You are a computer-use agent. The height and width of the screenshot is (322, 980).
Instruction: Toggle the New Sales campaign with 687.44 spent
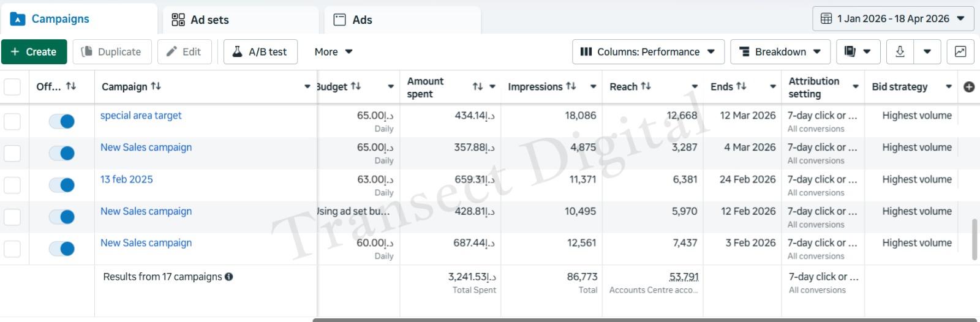pyautogui.click(x=62, y=249)
